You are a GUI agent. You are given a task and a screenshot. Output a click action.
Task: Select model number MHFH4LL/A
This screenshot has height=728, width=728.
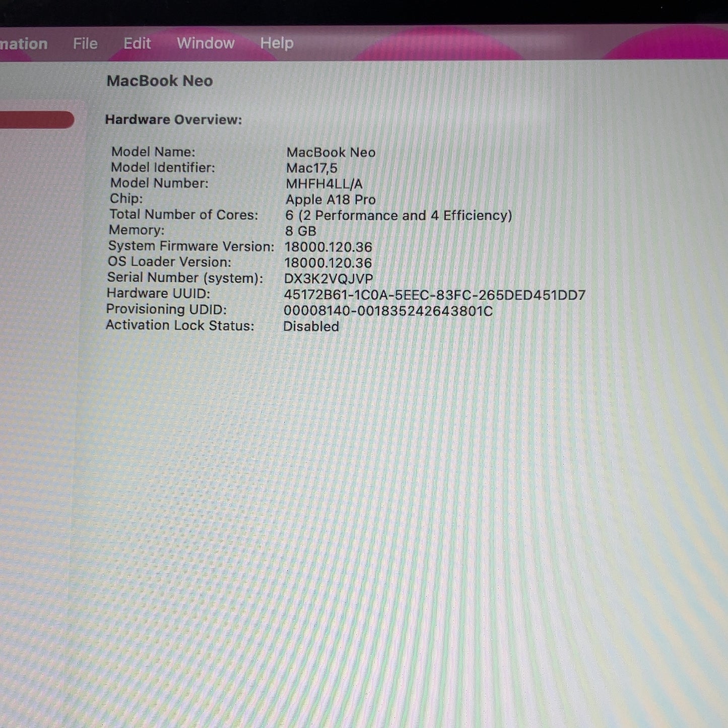point(324,184)
